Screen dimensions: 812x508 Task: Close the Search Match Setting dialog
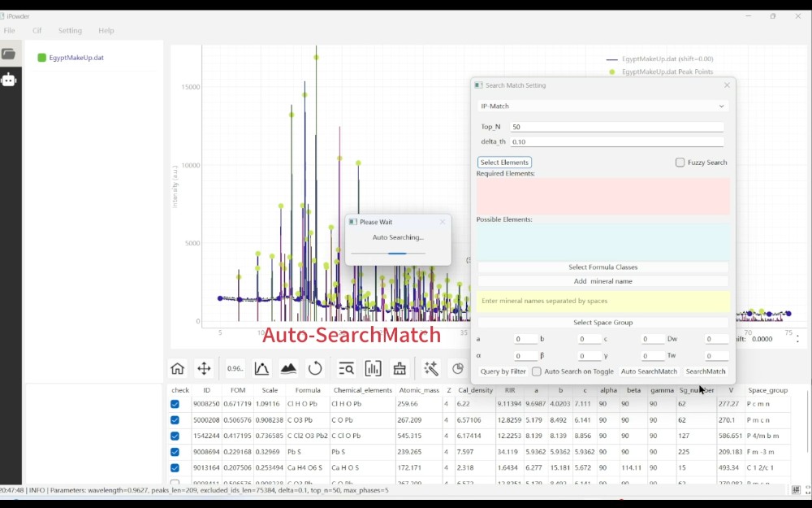click(x=727, y=85)
